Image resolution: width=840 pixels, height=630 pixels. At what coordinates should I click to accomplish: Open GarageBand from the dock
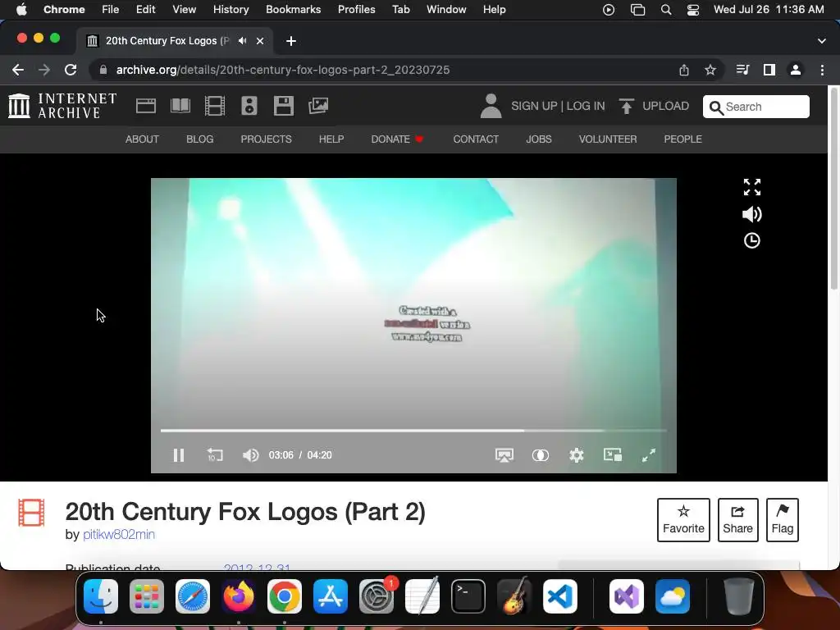[514, 596]
